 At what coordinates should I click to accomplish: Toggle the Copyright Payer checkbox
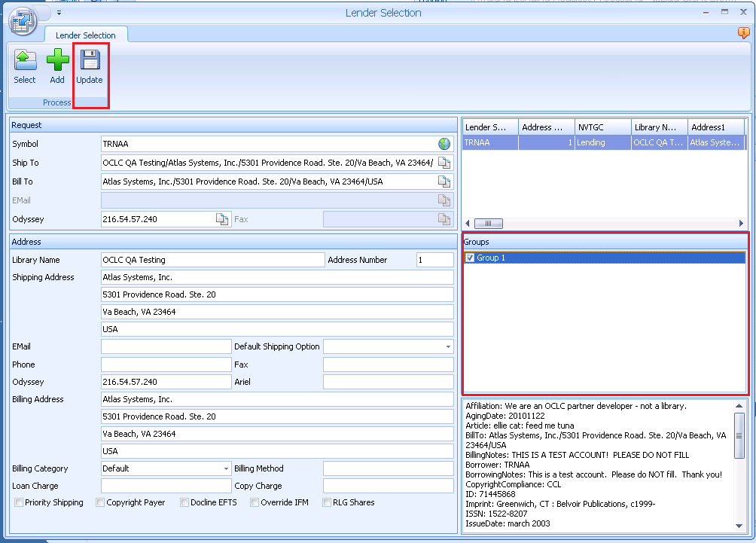point(100,502)
